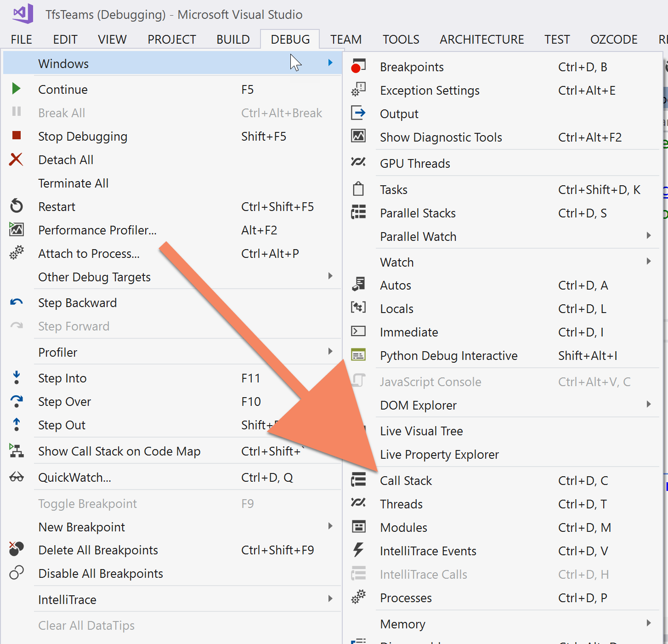Click the Threads window icon
Screen dimensions: 668x644
point(358,502)
